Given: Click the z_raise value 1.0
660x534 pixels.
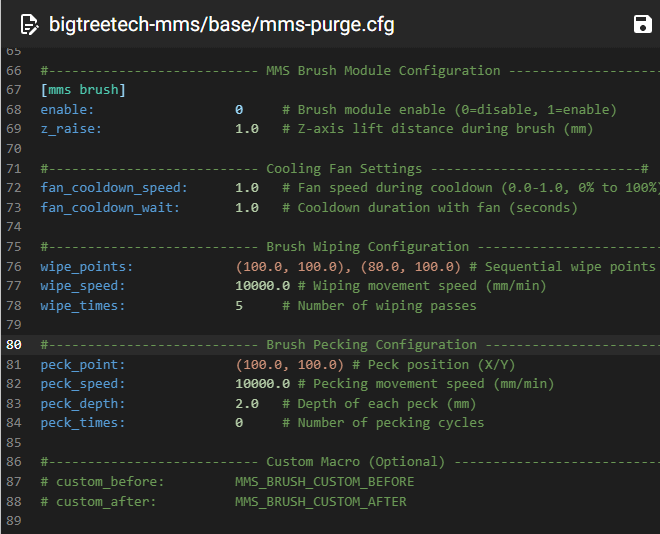Looking at the screenshot, I should (246, 129).
